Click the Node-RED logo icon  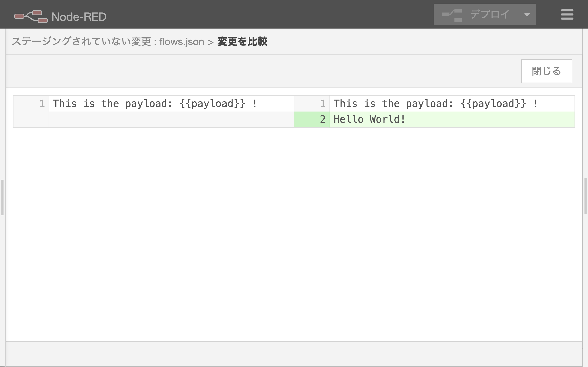click(31, 16)
